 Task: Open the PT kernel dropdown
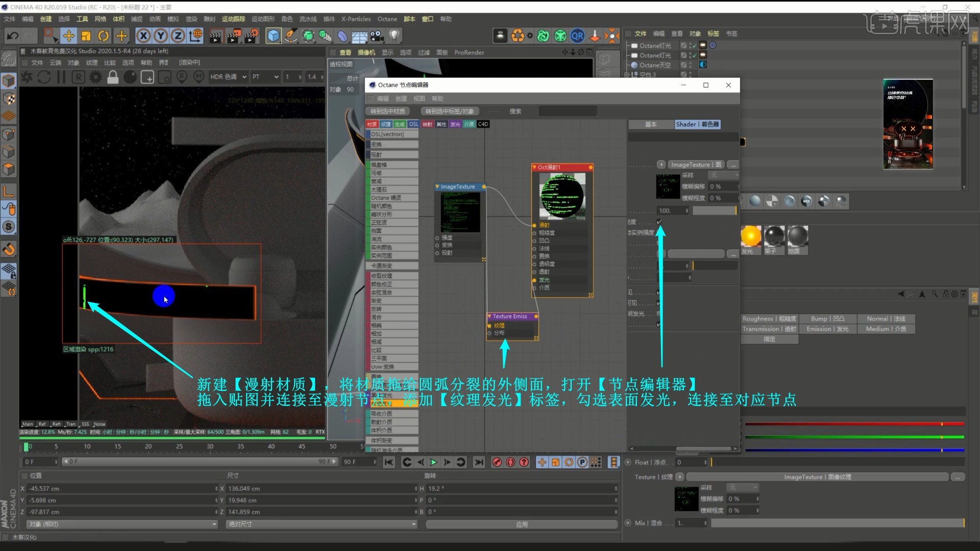pos(265,77)
